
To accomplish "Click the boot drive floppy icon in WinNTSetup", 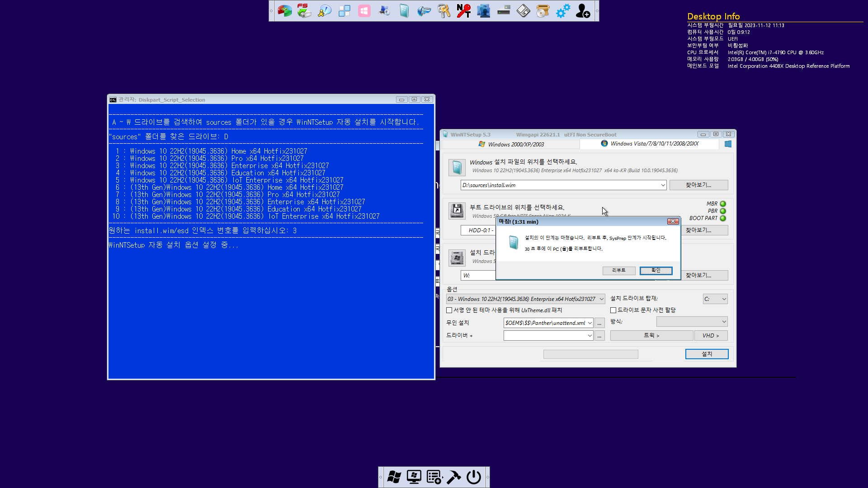I will click(x=457, y=211).
